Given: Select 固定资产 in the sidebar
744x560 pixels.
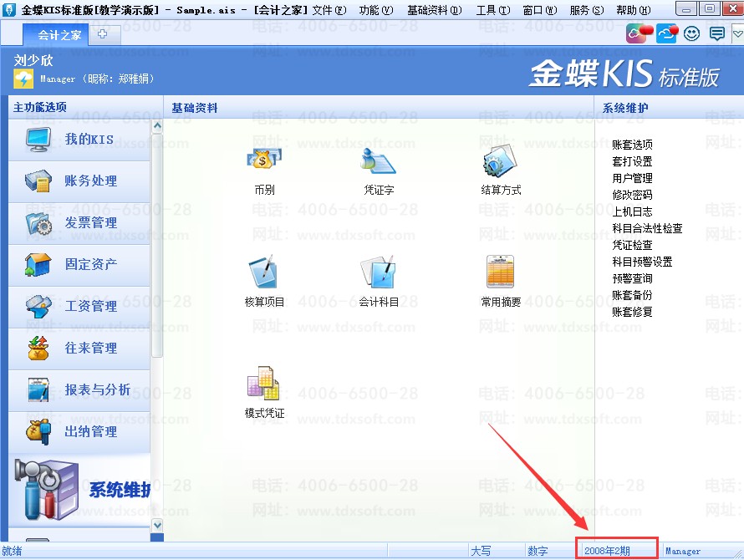Looking at the screenshot, I should coord(79,264).
